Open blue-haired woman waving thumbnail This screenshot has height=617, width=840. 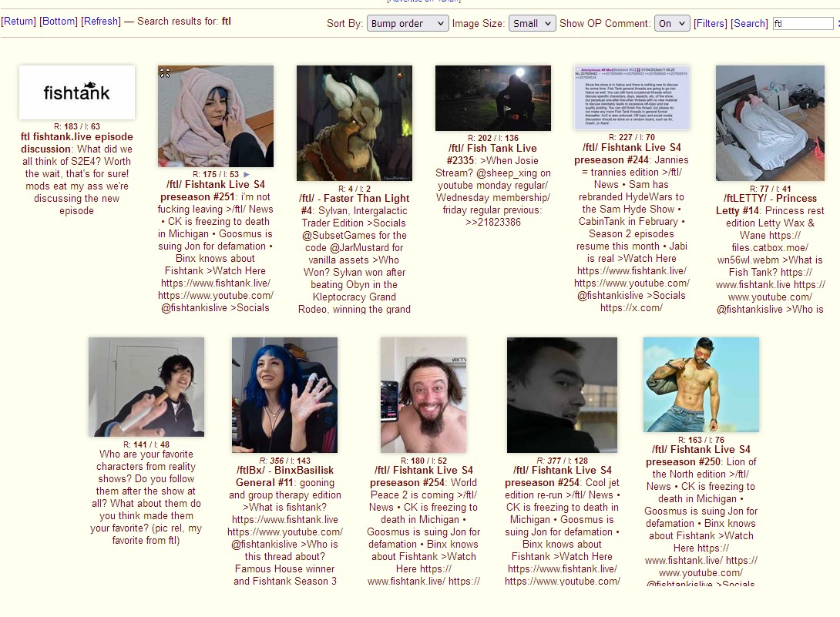click(x=284, y=394)
